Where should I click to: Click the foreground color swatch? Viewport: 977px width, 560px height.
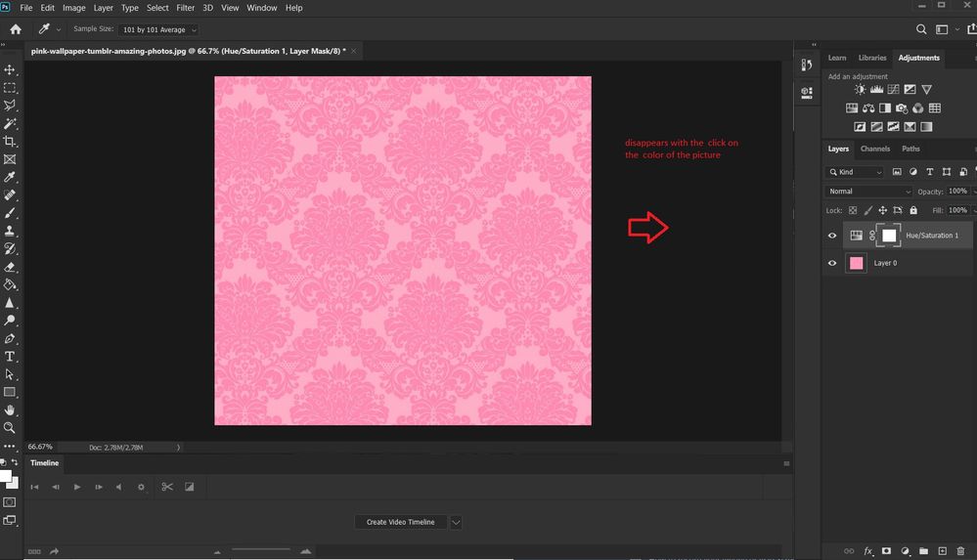point(5,477)
